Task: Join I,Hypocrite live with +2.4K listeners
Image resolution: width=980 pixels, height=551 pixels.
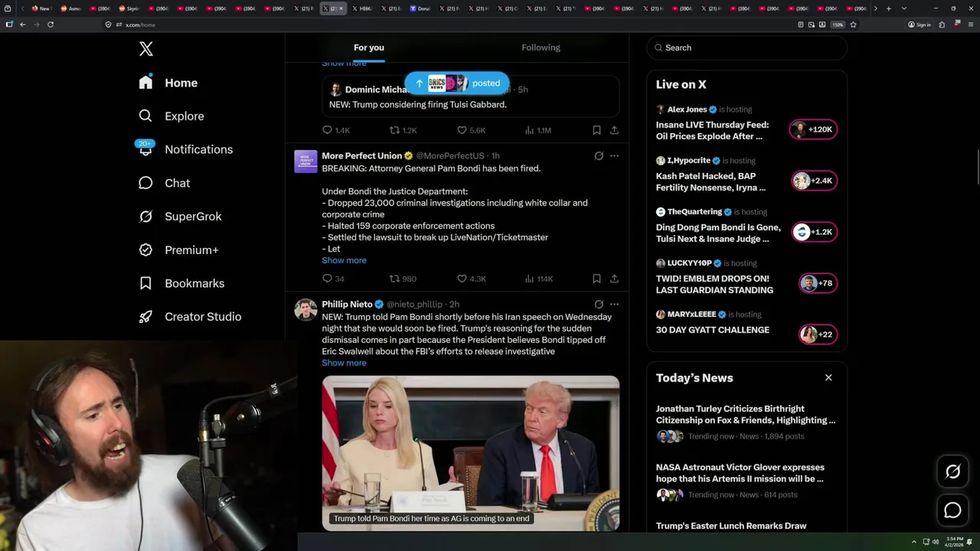Action: [815, 181]
